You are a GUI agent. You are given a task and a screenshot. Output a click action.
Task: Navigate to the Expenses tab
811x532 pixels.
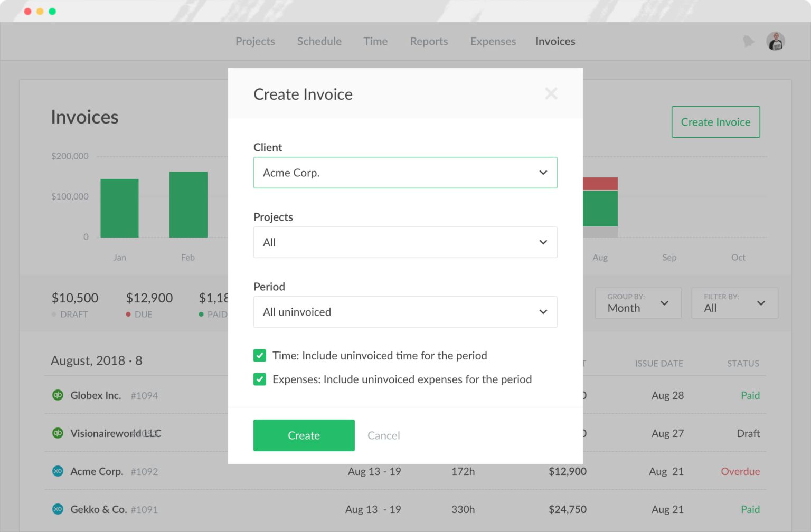click(493, 41)
